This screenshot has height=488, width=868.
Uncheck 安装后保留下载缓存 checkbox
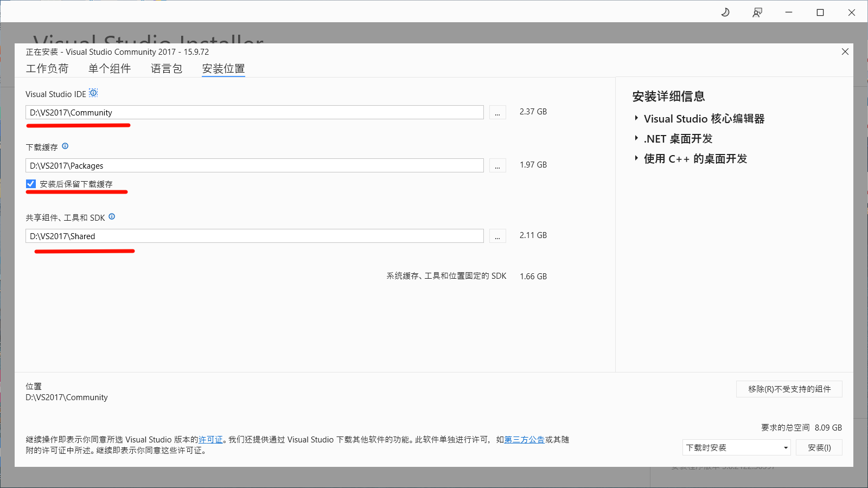pyautogui.click(x=31, y=184)
